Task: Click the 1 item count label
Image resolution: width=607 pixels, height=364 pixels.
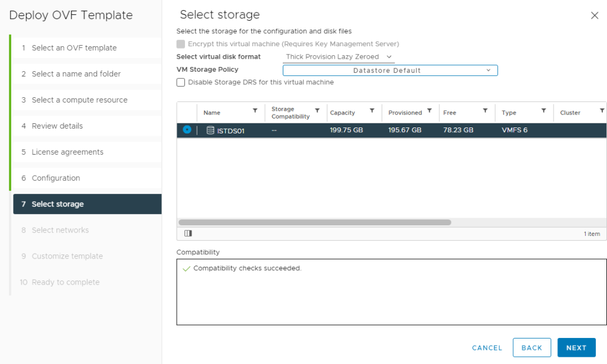Action: point(592,234)
